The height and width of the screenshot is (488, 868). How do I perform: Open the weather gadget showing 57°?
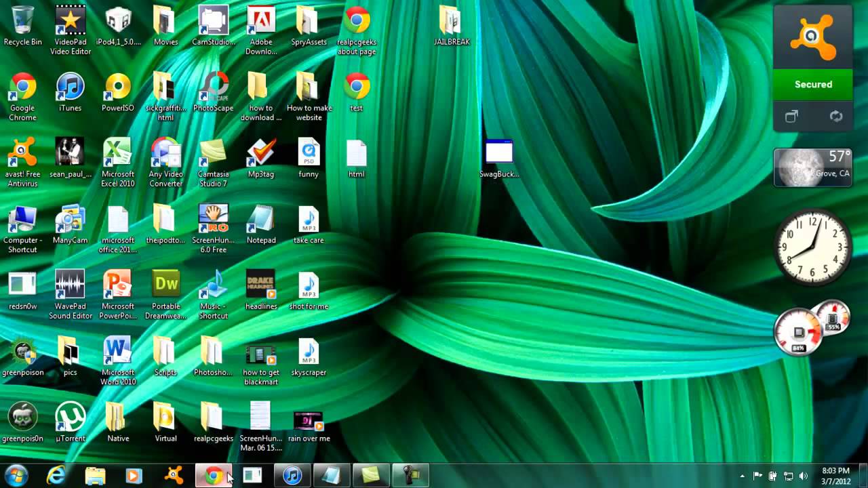click(813, 167)
